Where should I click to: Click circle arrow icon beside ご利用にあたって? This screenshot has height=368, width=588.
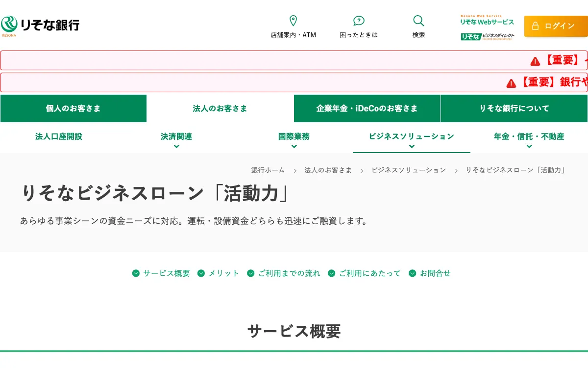tap(332, 273)
